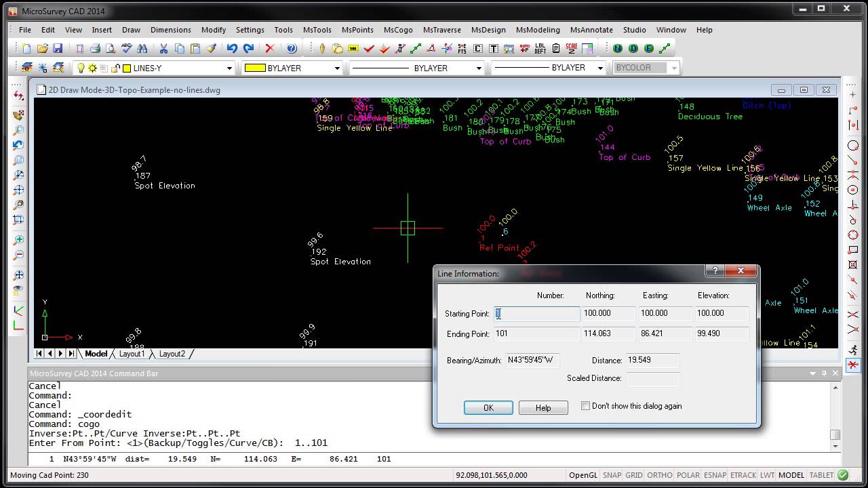Open the first BYLAYER linetype dropdown
The width and height of the screenshot is (868, 488).
point(479,68)
